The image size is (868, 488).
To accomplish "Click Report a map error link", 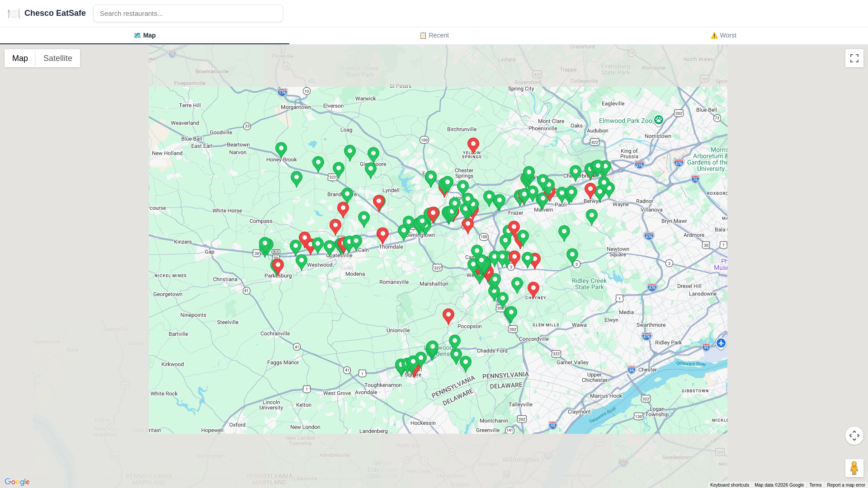I will click(x=846, y=485).
